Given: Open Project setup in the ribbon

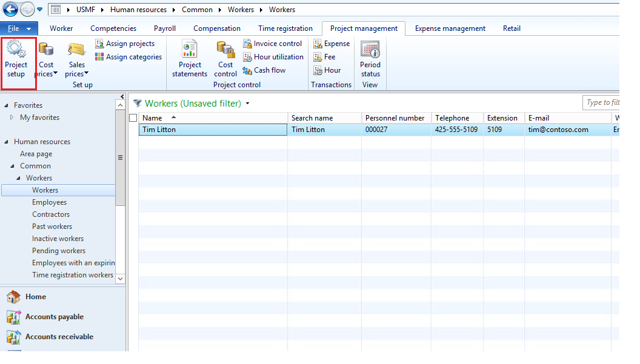Looking at the screenshot, I should [16, 59].
